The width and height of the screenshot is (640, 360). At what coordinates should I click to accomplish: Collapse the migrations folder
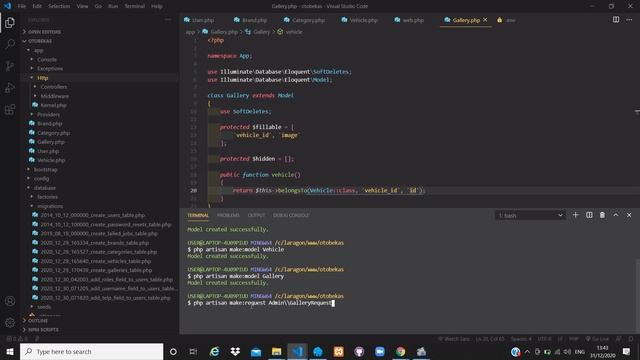point(50,206)
